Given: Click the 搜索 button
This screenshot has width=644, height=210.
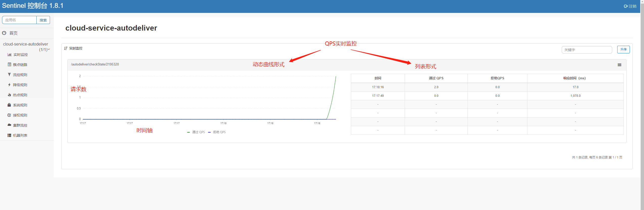Looking at the screenshot, I should pos(43,20).
